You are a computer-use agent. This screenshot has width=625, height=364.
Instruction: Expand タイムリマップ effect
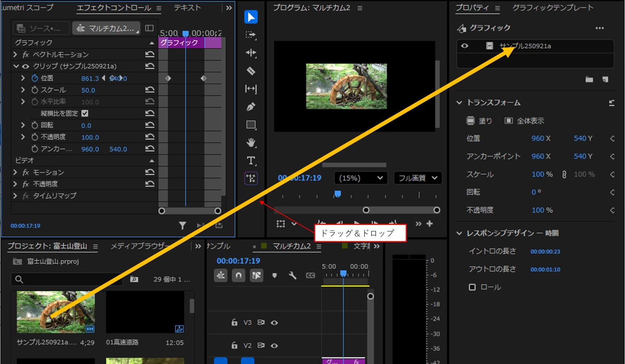point(15,196)
